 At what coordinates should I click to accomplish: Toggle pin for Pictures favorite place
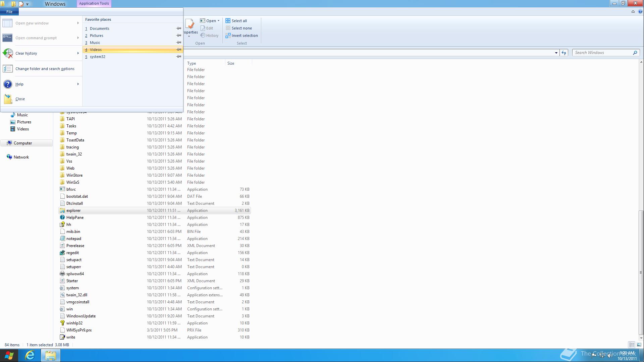coord(179,36)
